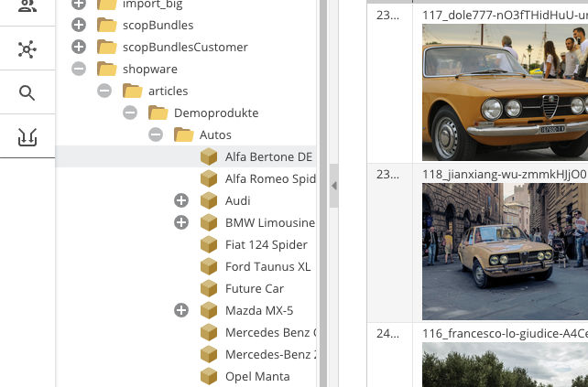Collapse the articles folder
Image resolution: width=588 pixels, height=387 pixels.
pyautogui.click(x=104, y=91)
